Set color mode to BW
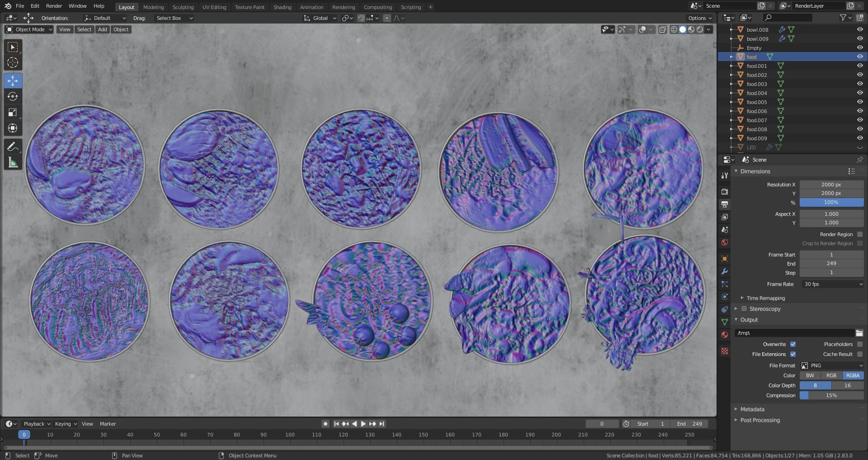 pos(810,375)
